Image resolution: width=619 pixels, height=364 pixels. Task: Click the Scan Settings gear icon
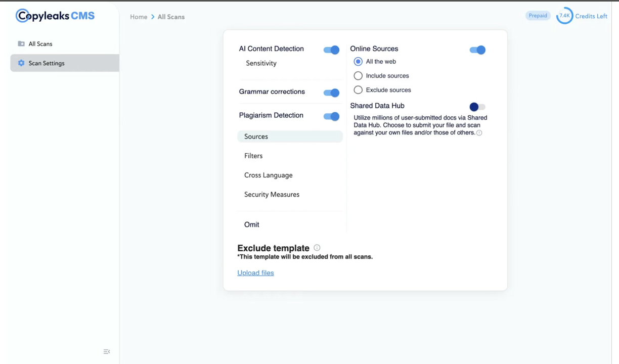click(x=21, y=63)
